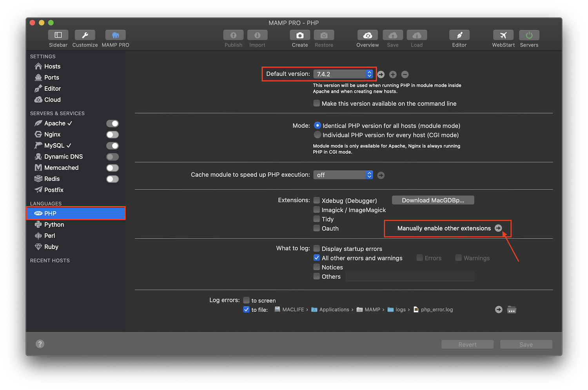Click the Download MacGDBp button
The image size is (588, 390).
(433, 200)
